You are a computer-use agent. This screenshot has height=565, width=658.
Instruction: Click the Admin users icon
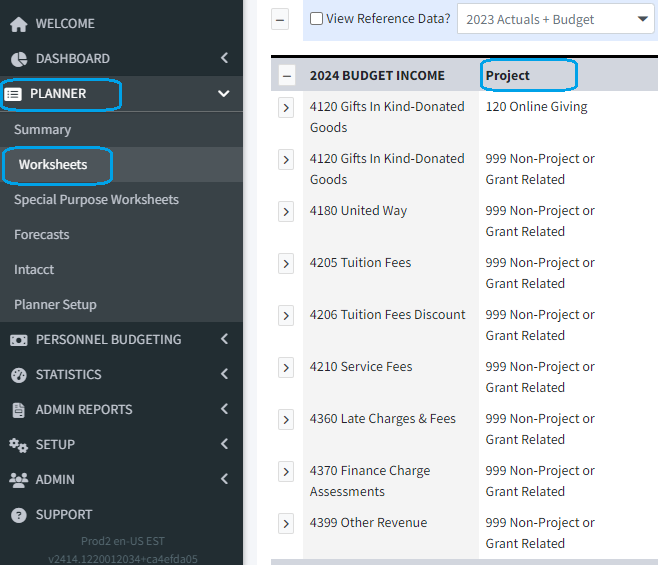18,480
